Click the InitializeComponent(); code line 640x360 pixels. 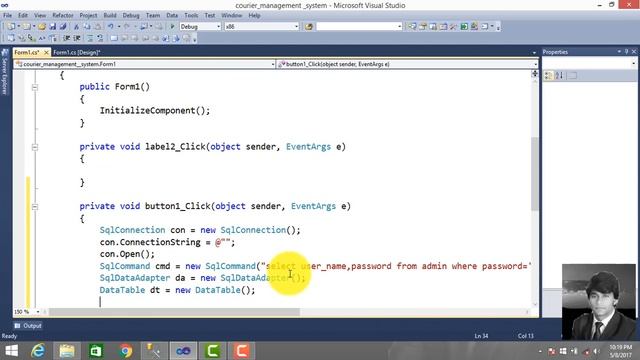(155, 111)
